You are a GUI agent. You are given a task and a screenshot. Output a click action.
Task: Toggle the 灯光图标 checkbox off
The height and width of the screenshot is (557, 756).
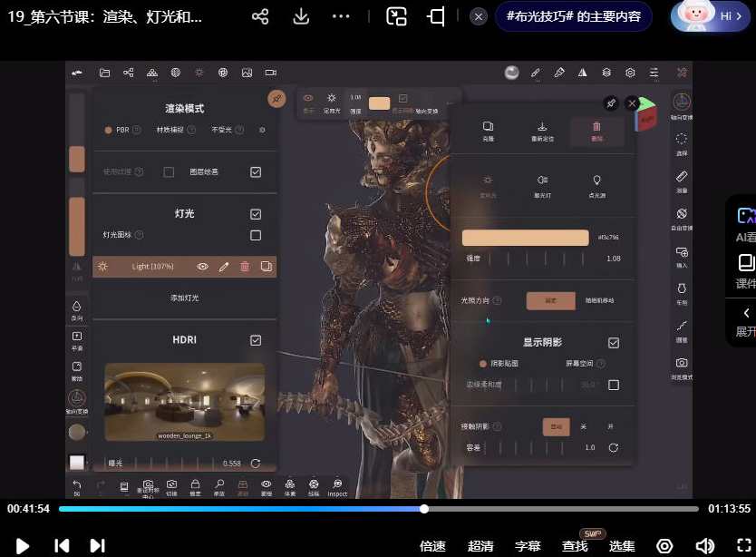click(x=257, y=234)
